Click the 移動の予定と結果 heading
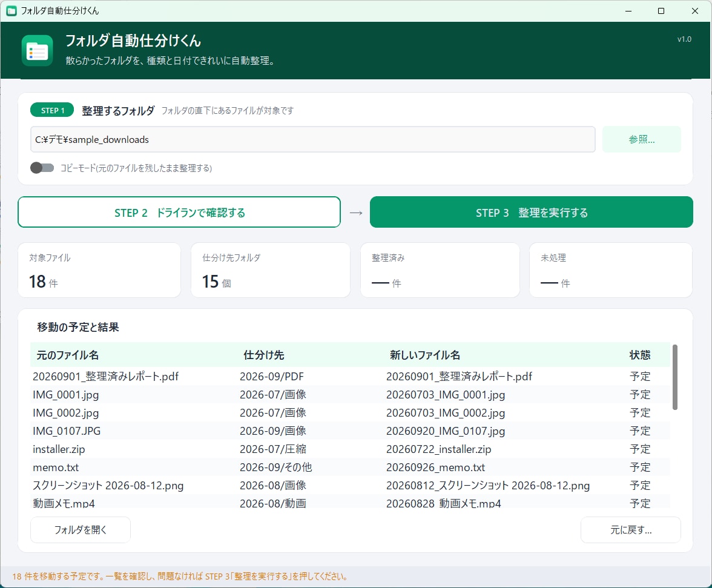 [78, 327]
